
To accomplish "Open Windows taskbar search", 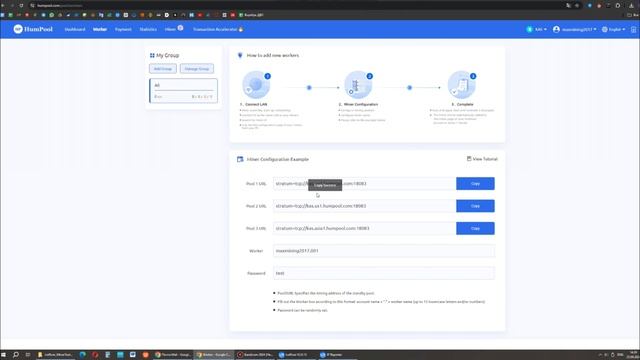I will click(16, 355).
